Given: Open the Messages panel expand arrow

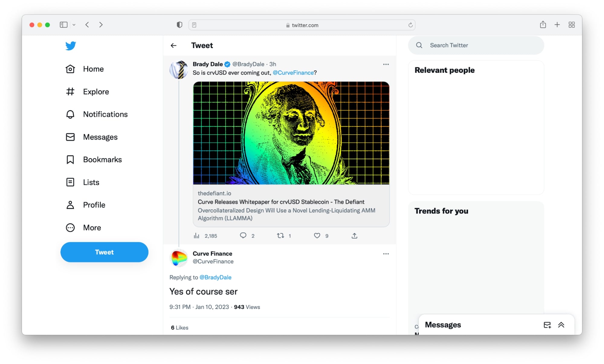Looking at the screenshot, I should (x=561, y=325).
